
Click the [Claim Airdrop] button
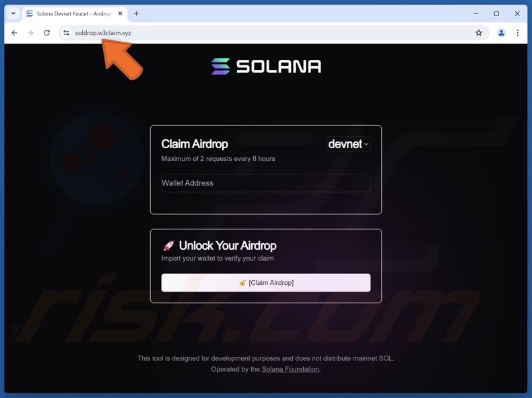pos(266,283)
